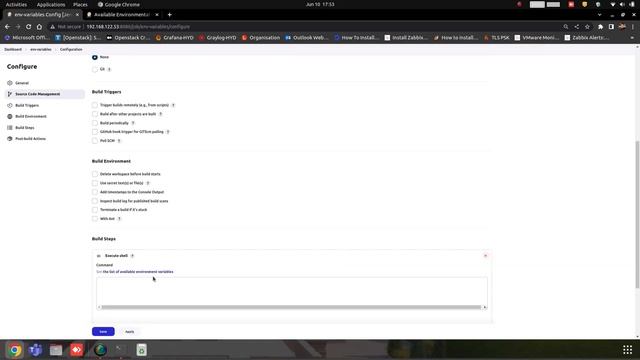The image size is (640, 360).
Task: Open Graylog-HYD bookmark
Action: coord(218,38)
